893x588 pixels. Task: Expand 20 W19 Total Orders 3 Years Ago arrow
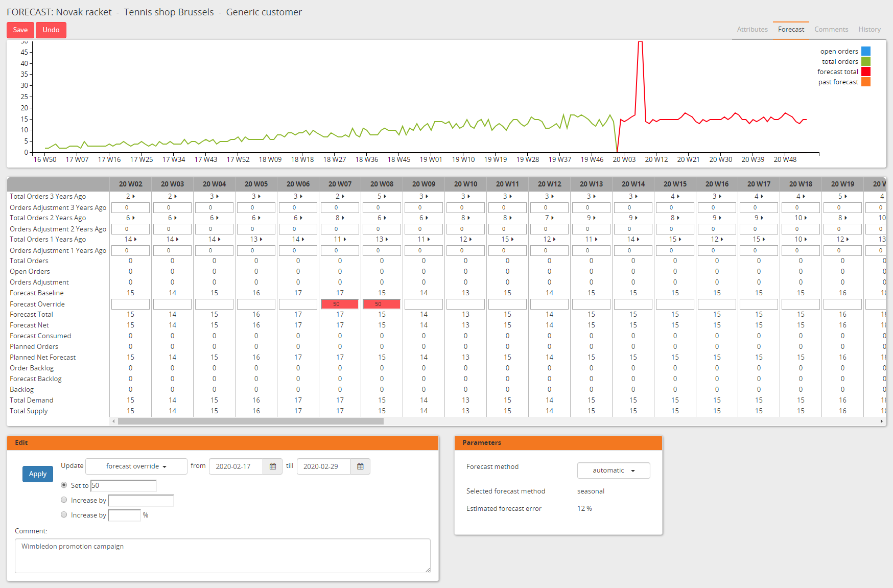click(x=847, y=197)
